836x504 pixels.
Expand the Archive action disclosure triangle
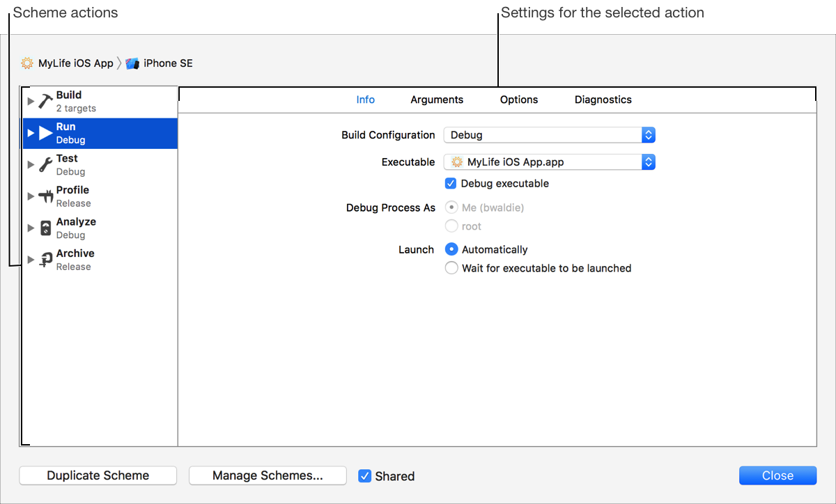30,260
